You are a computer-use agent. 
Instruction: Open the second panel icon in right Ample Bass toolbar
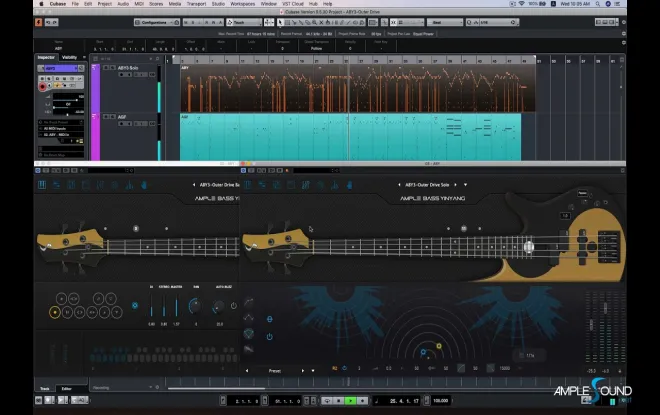click(262, 185)
